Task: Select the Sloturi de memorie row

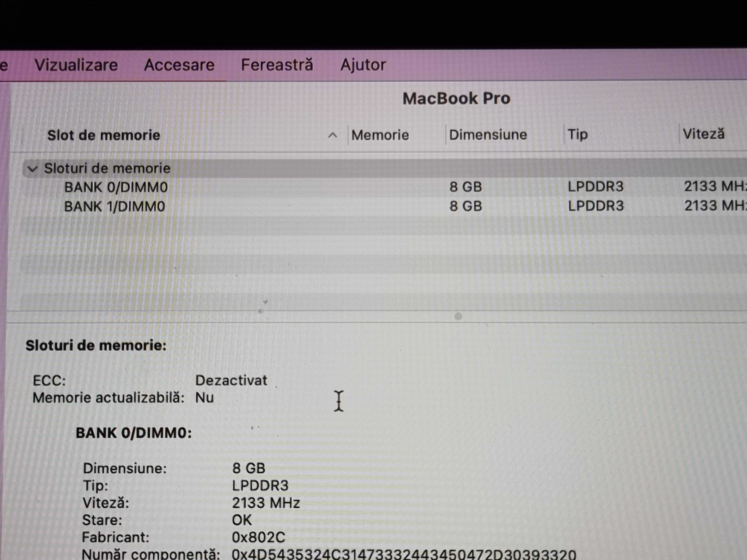Action: [385, 168]
